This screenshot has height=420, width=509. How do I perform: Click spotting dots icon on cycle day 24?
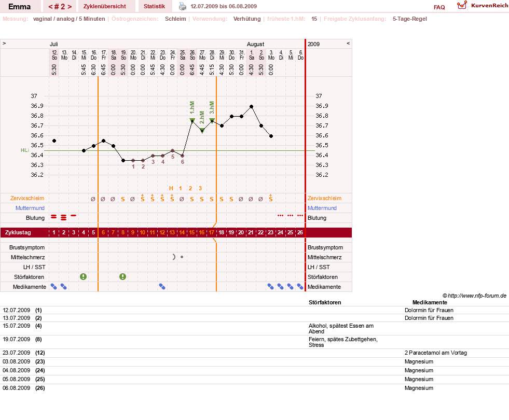coord(280,215)
